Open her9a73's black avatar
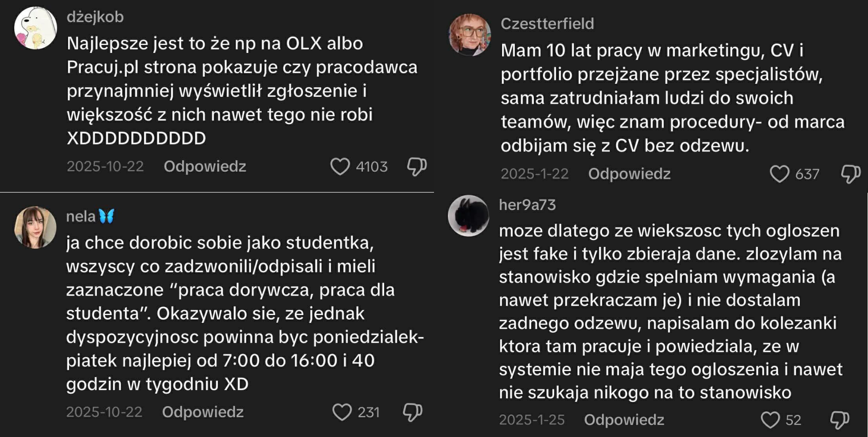Image resolution: width=868 pixels, height=437 pixels. tap(469, 216)
